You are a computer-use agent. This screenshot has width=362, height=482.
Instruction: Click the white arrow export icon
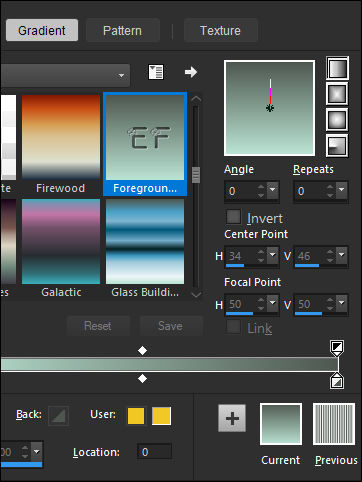pos(191,72)
